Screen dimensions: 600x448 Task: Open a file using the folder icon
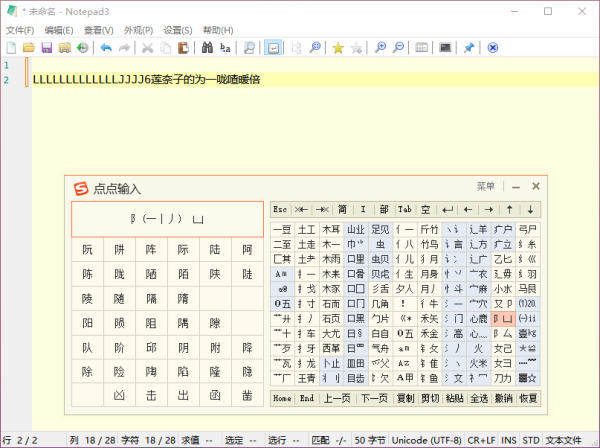point(29,48)
